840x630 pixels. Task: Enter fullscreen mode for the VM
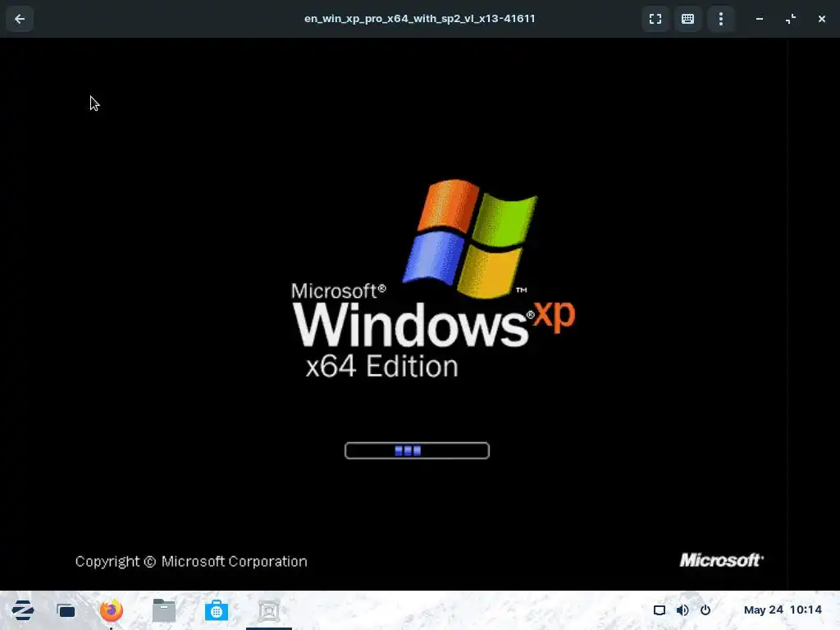tap(655, 19)
